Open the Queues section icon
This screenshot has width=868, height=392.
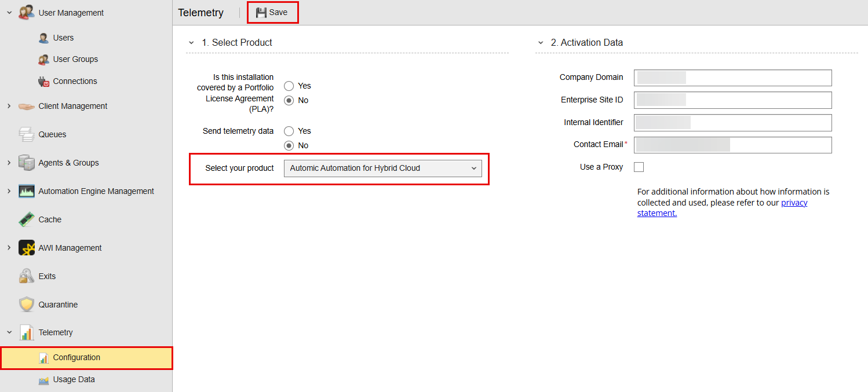pyautogui.click(x=27, y=134)
